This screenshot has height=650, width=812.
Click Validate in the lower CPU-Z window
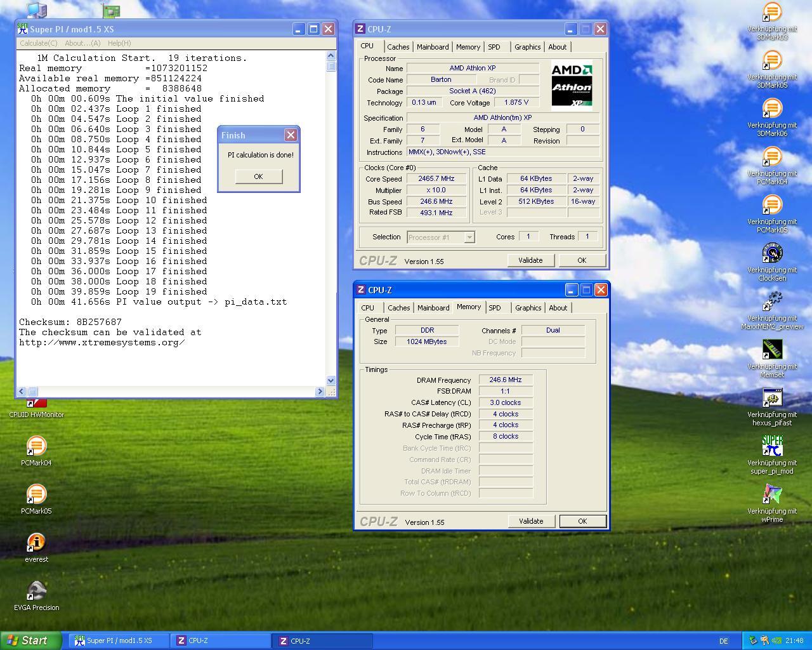tap(531, 521)
